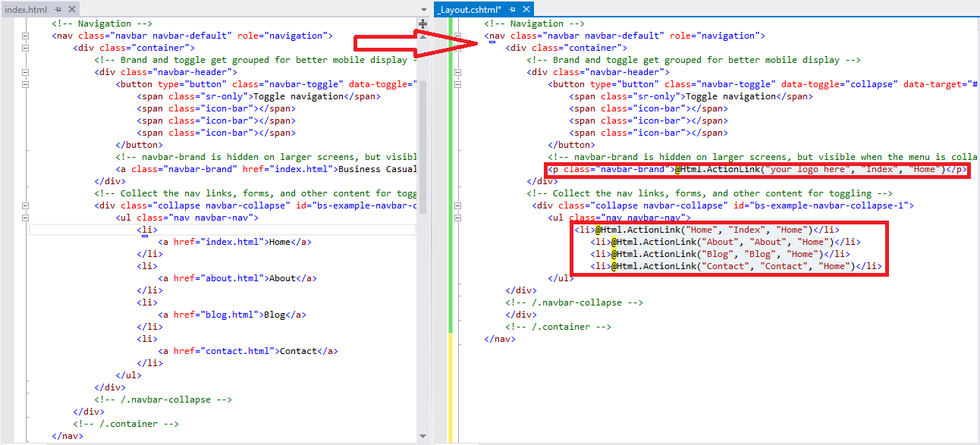This screenshot has height=445, width=980.
Task: Collapse the container div in index.html
Action: (25, 48)
